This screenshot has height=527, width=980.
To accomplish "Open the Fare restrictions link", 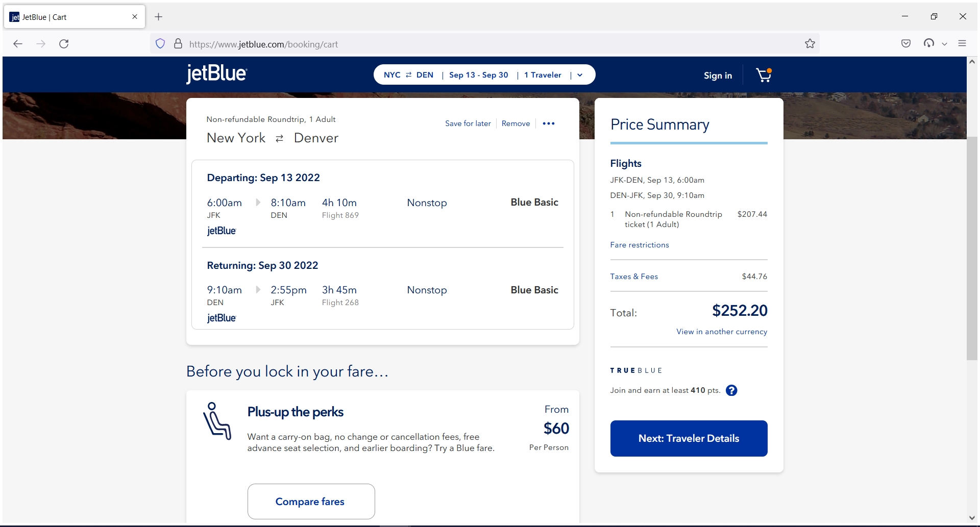I will (x=639, y=245).
